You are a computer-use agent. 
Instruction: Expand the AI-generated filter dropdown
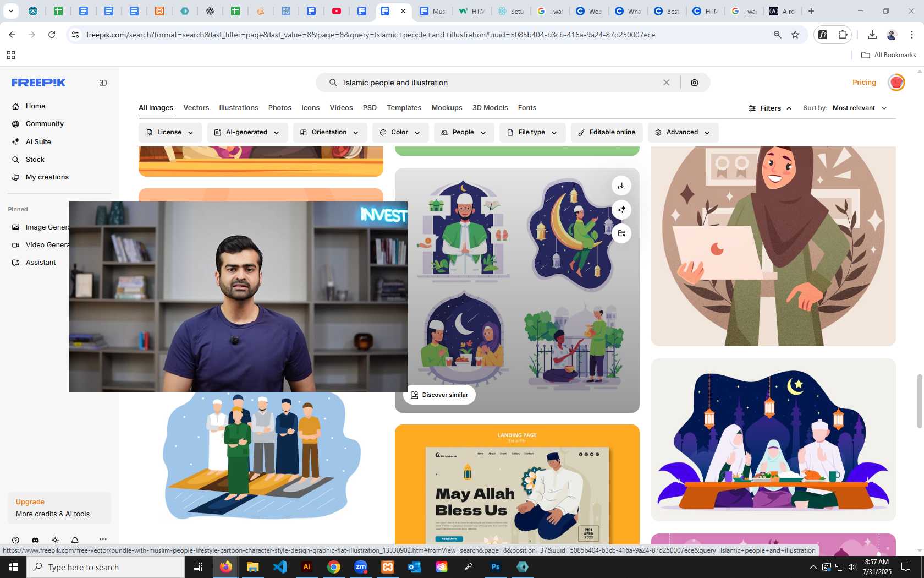coord(248,133)
